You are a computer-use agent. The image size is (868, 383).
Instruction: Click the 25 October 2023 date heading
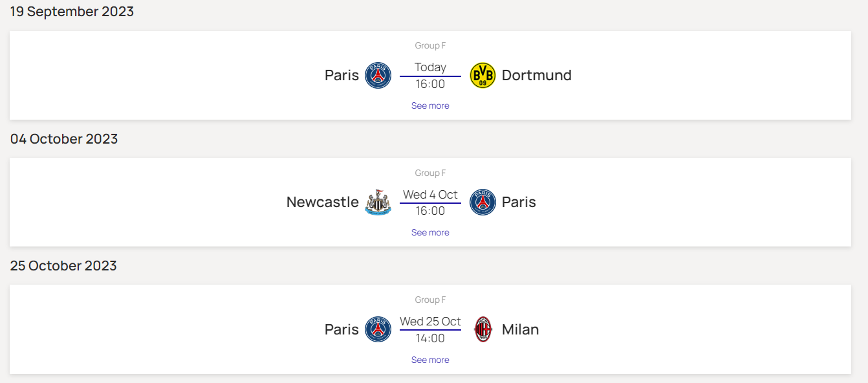pos(63,266)
